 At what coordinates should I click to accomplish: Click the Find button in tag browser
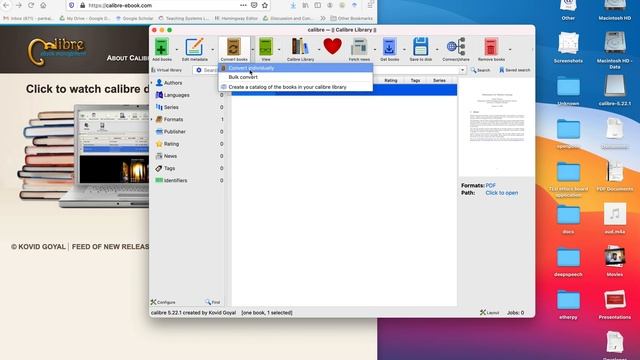pos(213,302)
